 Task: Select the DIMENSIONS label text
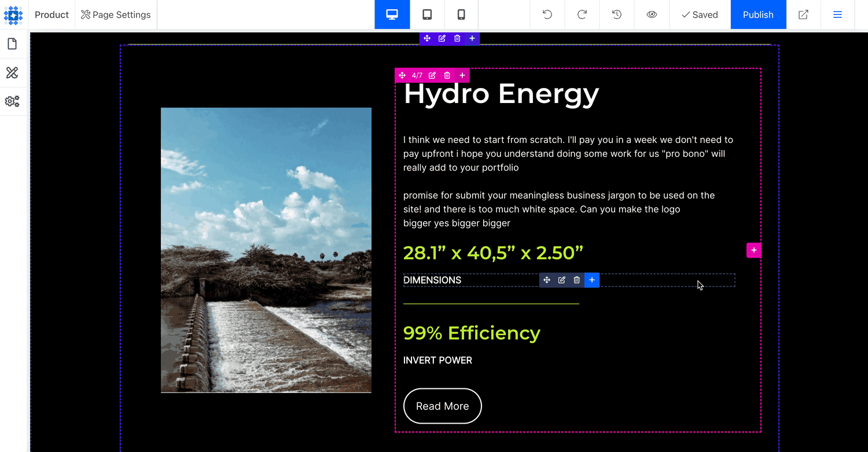pos(432,280)
